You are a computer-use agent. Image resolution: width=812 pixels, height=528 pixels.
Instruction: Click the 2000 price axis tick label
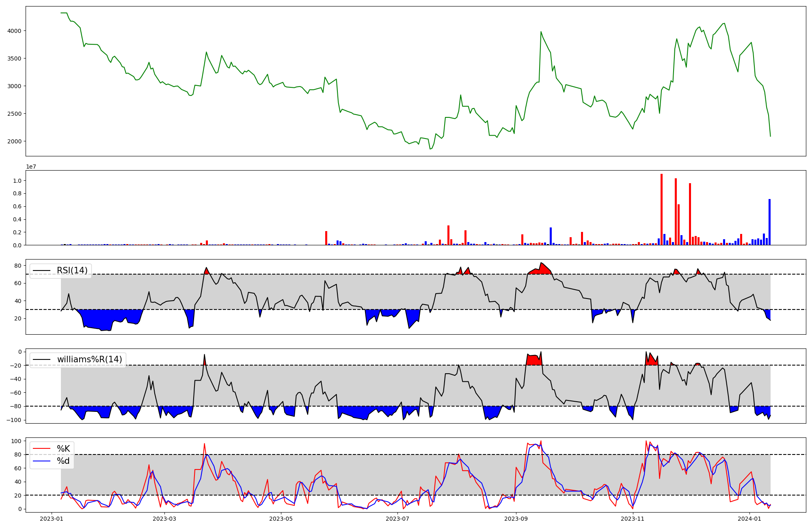coord(15,141)
